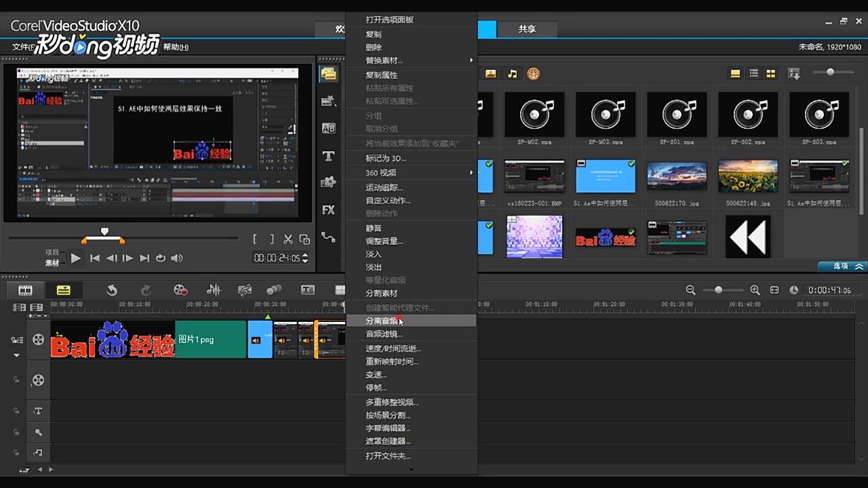Toggle photo files filter in library
This screenshot has width=868, height=488.
coord(490,74)
